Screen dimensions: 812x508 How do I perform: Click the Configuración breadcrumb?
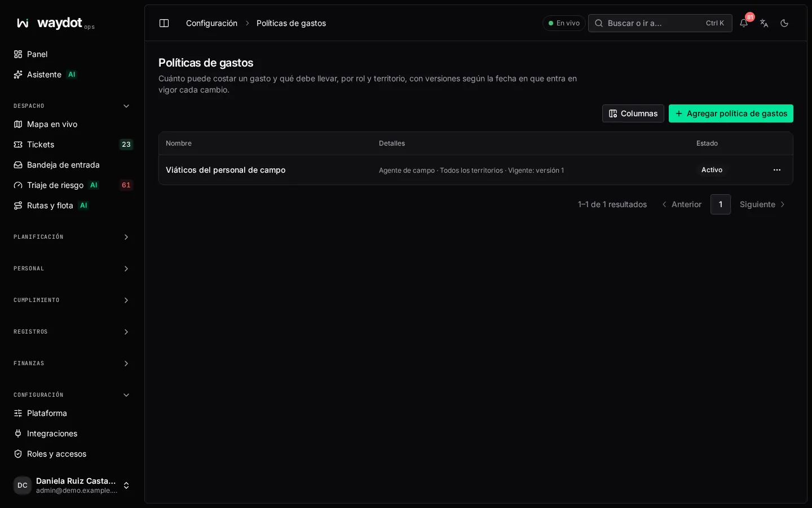click(x=211, y=23)
